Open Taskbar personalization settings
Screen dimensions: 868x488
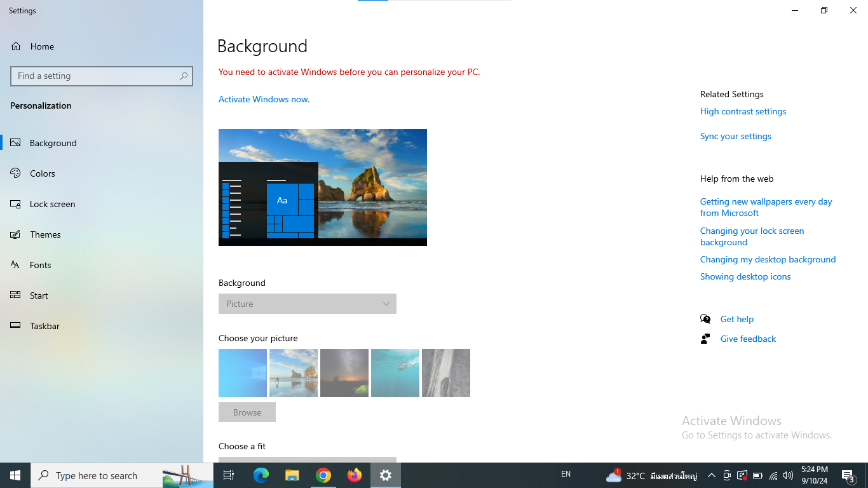click(x=102, y=326)
